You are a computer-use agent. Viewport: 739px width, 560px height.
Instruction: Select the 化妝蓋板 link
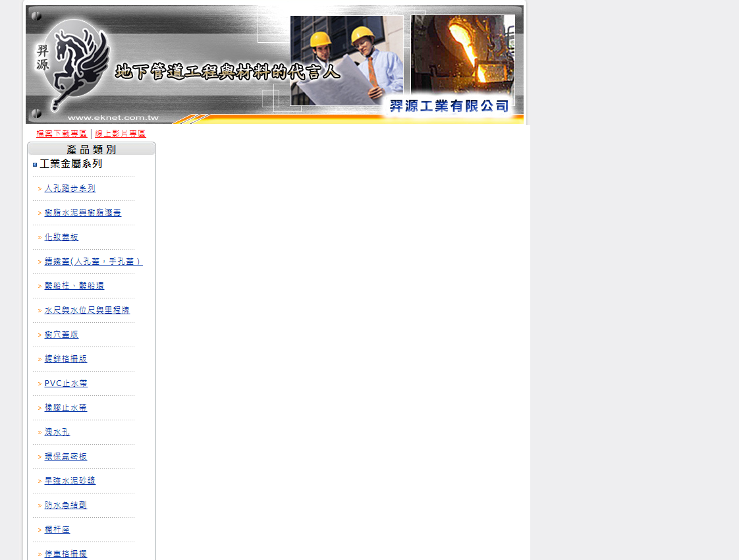point(61,237)
